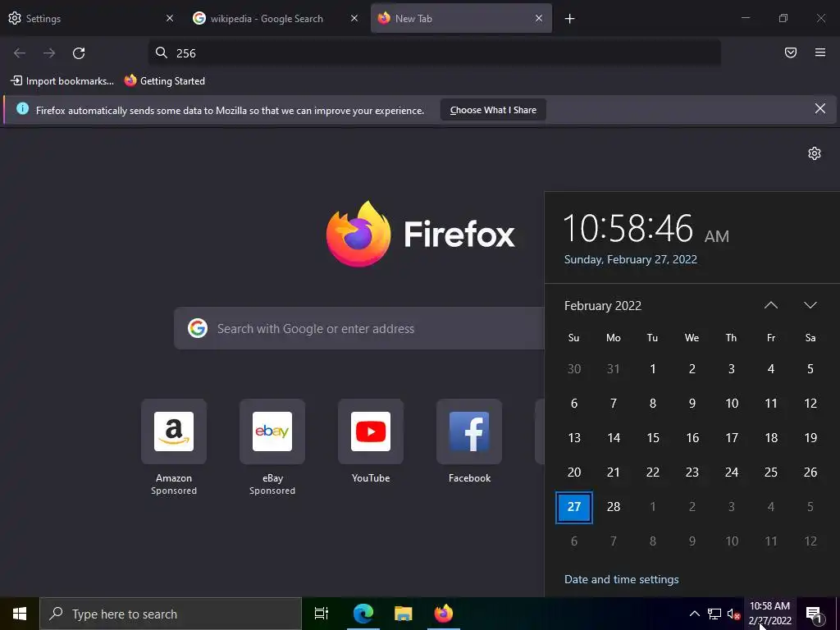
Task: Select day 16 in the calendar
Action: click(x=692, y=438)
